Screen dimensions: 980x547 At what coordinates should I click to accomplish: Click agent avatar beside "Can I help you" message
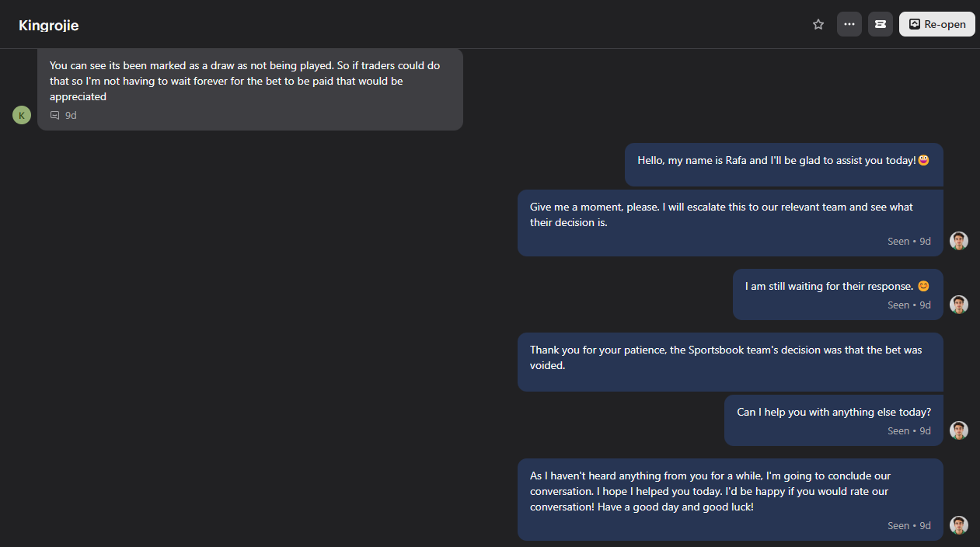coord(959,430)
